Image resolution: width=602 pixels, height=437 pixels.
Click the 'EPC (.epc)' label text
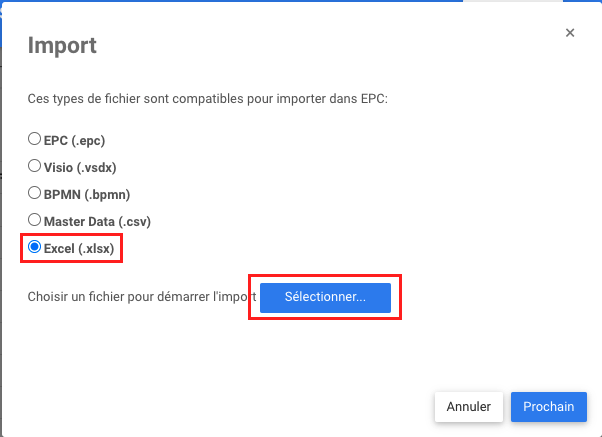[x=77, y=141]
